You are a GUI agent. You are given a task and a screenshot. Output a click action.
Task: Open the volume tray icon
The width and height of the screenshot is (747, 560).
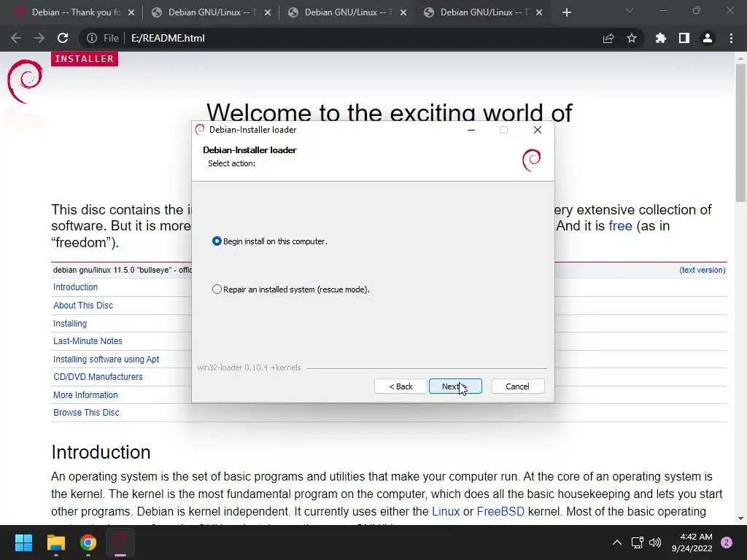[655, 542]
